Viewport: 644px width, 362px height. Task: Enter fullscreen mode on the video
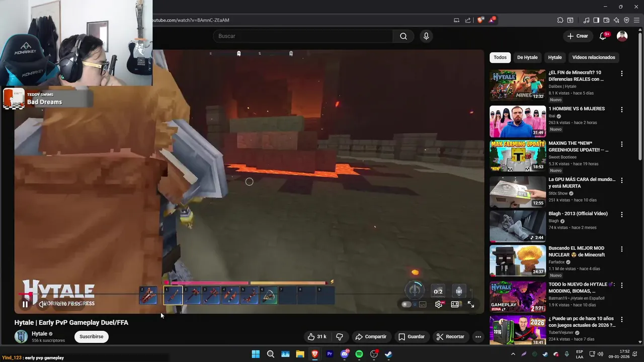coord(471,304)
